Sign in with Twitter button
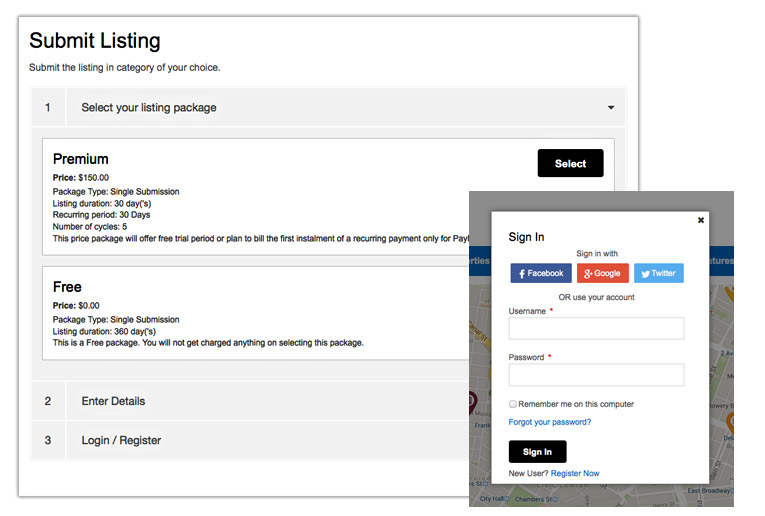This screenshot has height=516, width=765. [x=659, y=273]
